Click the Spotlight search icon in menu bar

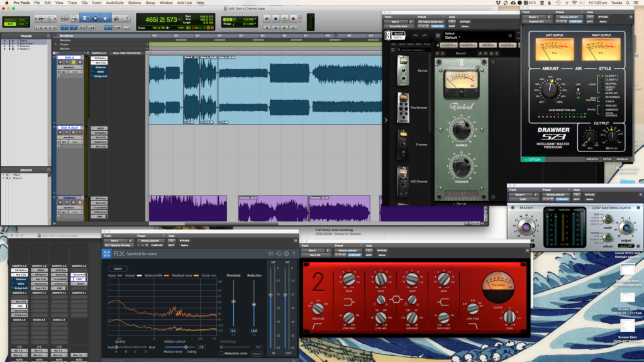628,3
